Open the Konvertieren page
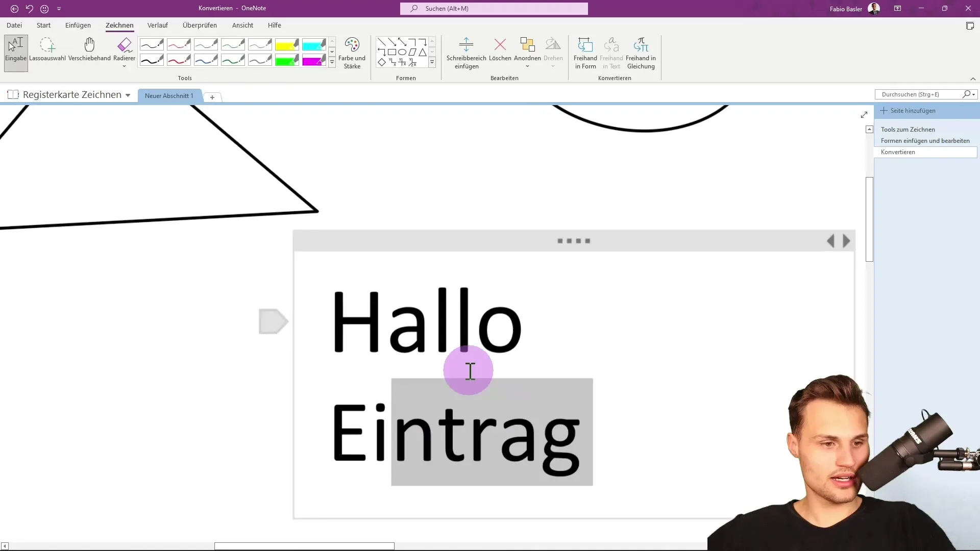The height and width of the screenshot is (551, 980). tap(925, 152)
